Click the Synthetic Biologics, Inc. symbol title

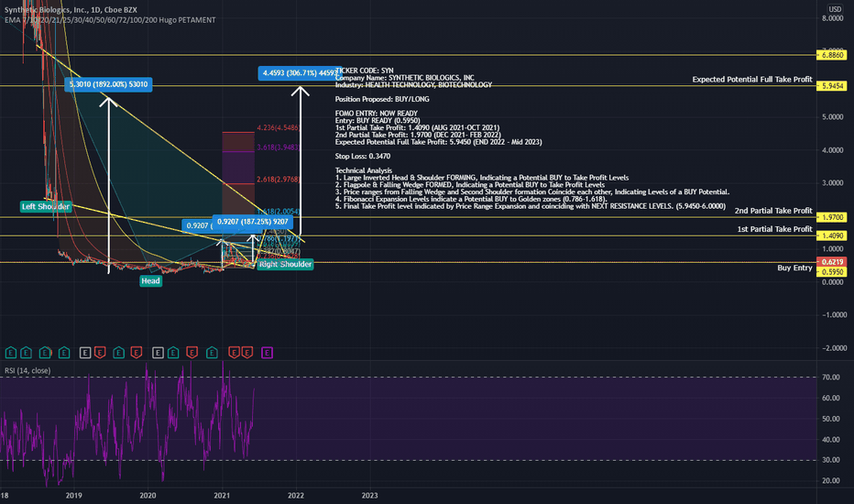pyautogui.click(x=71, y=10)
